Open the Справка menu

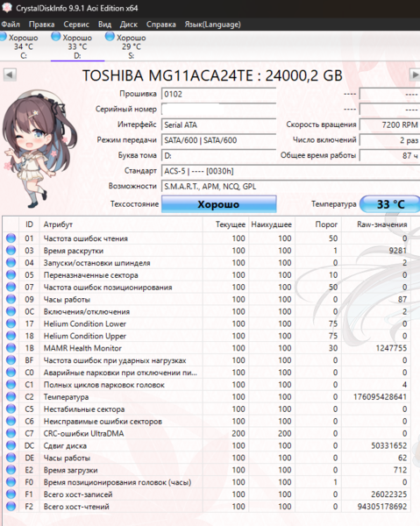[x=161, y=25]
